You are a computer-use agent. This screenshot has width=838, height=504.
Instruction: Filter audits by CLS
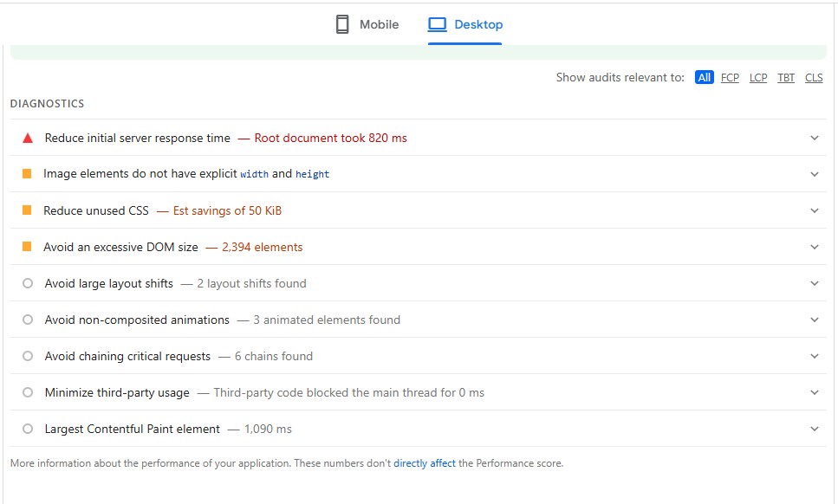(x=814, y=78)
